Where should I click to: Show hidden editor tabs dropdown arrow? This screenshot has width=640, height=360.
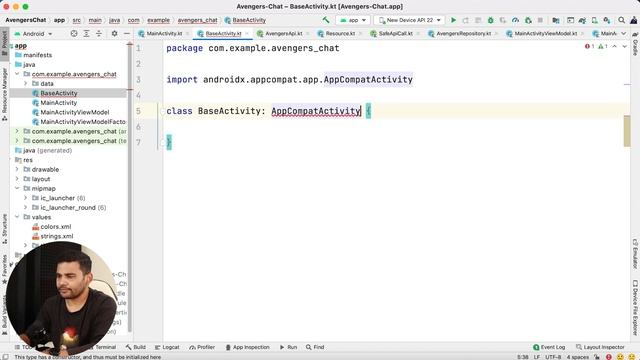[624, 33]
